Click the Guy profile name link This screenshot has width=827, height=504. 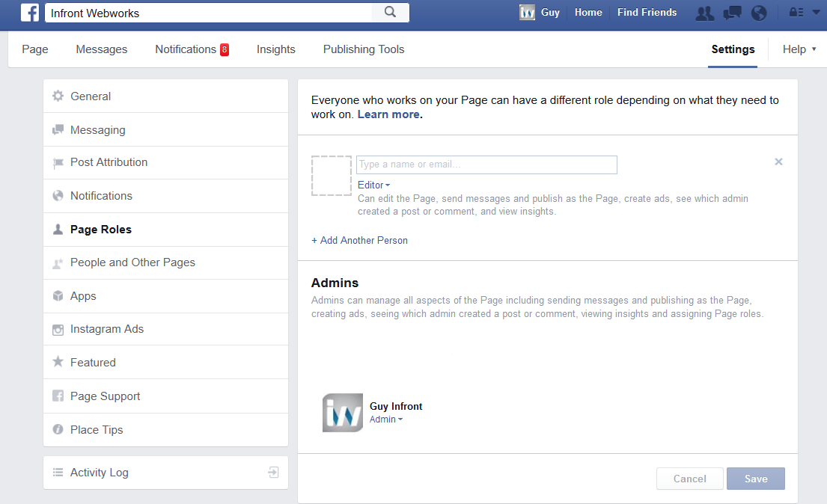coord(550,12)
